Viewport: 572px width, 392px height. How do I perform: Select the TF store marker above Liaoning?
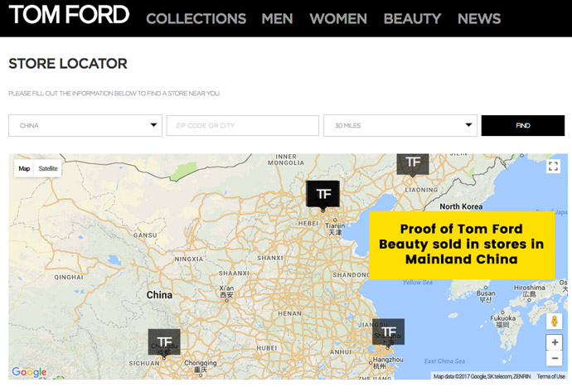(x=413, y=164)
